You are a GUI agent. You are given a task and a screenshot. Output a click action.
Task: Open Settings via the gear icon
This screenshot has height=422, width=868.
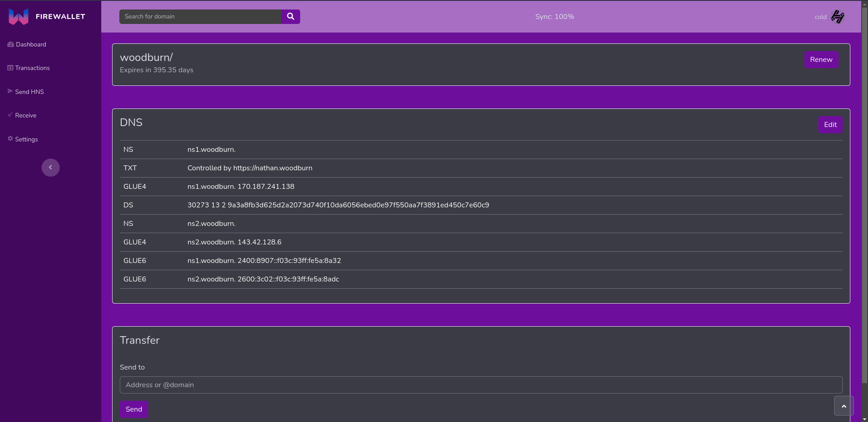click(9, 139)
